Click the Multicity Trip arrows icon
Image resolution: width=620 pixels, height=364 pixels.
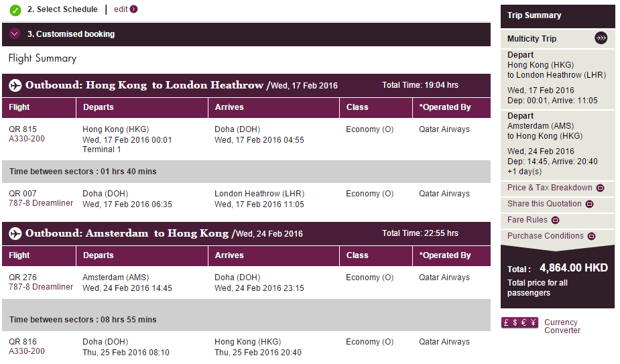(601, 38)
